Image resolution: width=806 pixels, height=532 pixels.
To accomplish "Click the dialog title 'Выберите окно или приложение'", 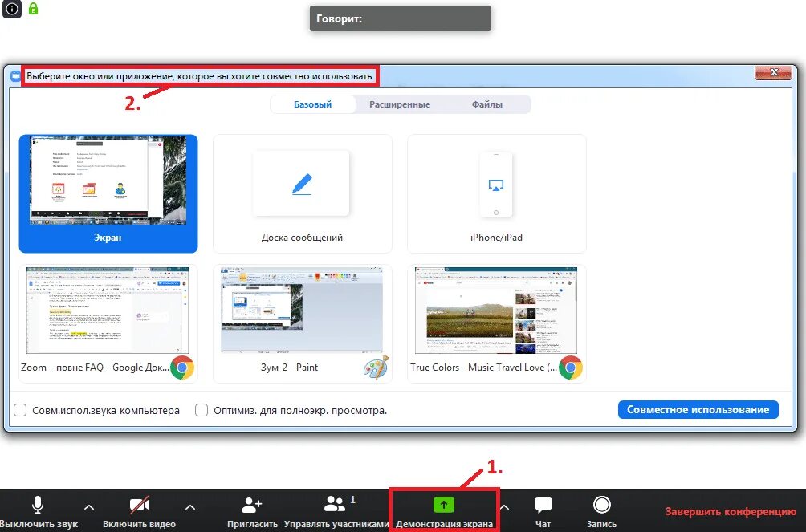I will coord(199,76).
